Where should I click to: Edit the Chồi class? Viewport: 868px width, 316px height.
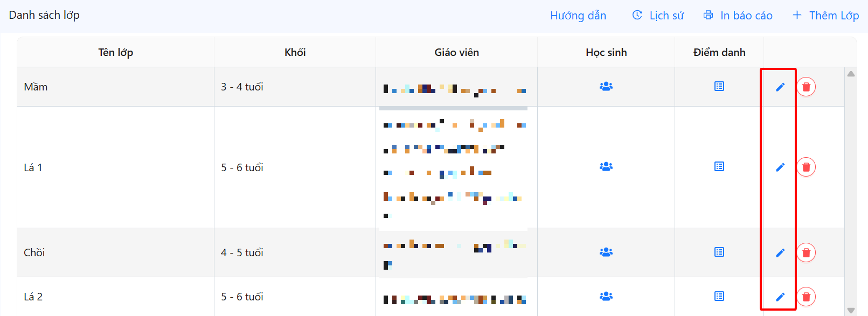click(780, 252)
